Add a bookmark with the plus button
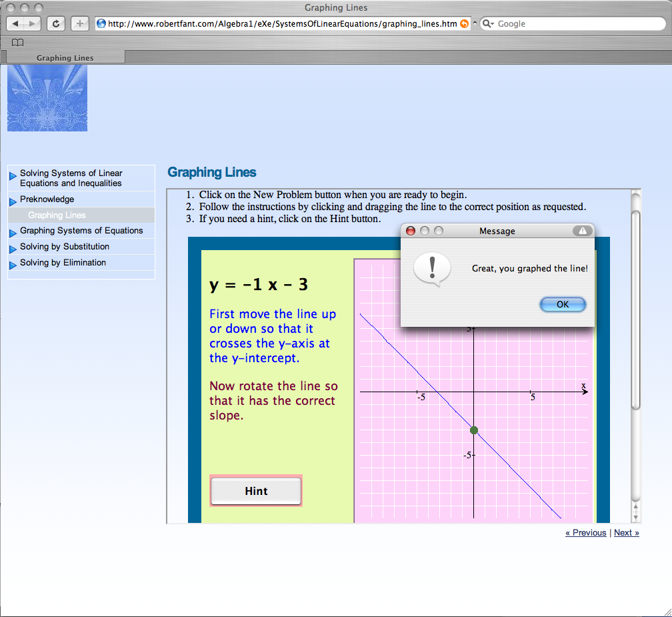672x617 pixels. pyautogui.click(x=80, y=23)
